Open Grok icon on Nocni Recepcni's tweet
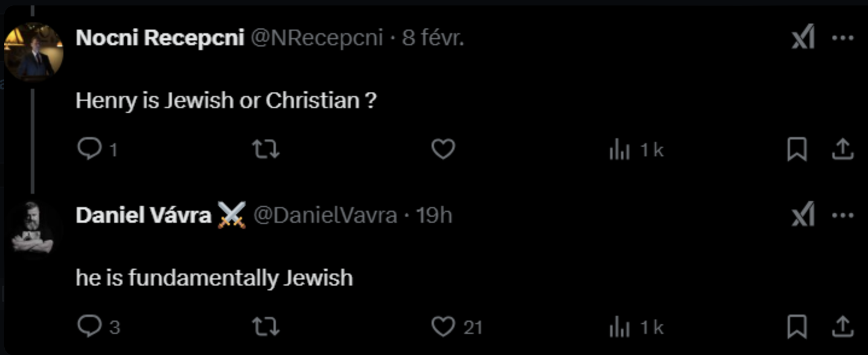868x355 pixels. click(x=803, y=38)
